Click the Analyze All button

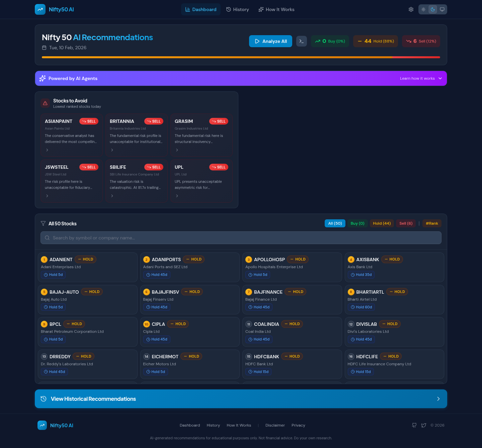[x=270, y=41]
